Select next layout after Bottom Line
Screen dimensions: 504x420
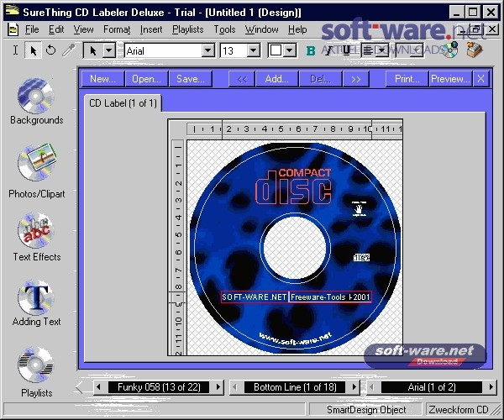354,387
